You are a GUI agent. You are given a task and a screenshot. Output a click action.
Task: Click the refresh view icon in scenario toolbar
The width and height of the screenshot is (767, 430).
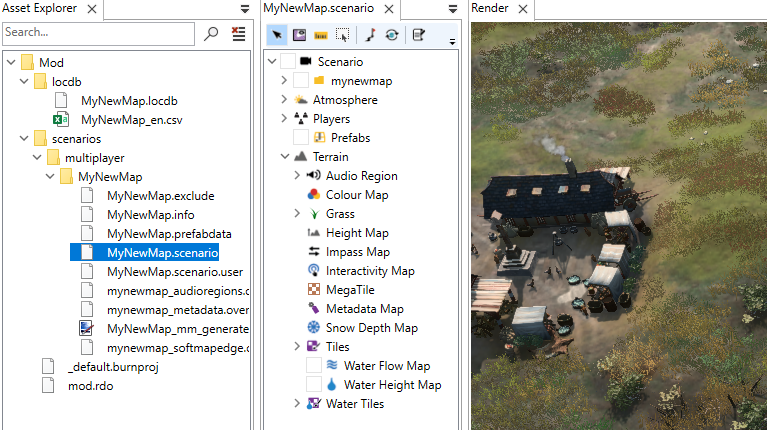coord(392,35)
